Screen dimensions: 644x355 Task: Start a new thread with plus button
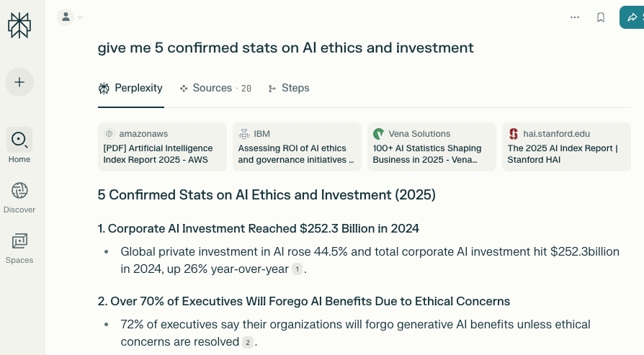click(19, 82)
